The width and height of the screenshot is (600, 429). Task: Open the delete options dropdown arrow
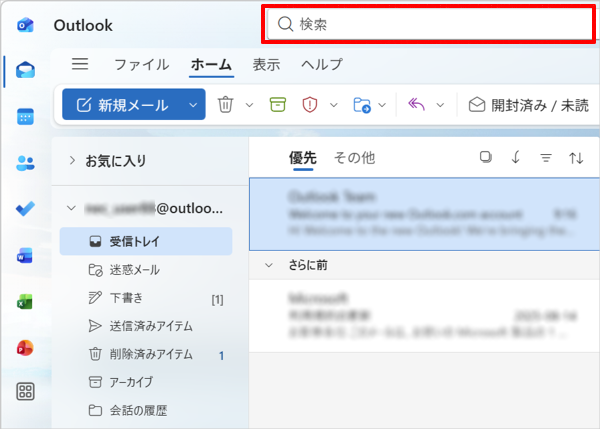249,105
